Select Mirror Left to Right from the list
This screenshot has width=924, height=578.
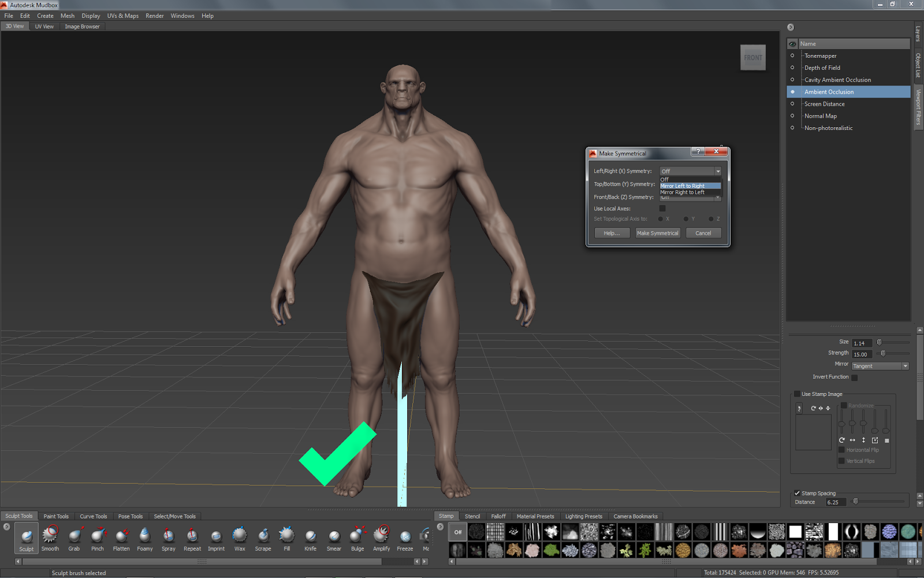pyautogui.click(x=690, y=186)
